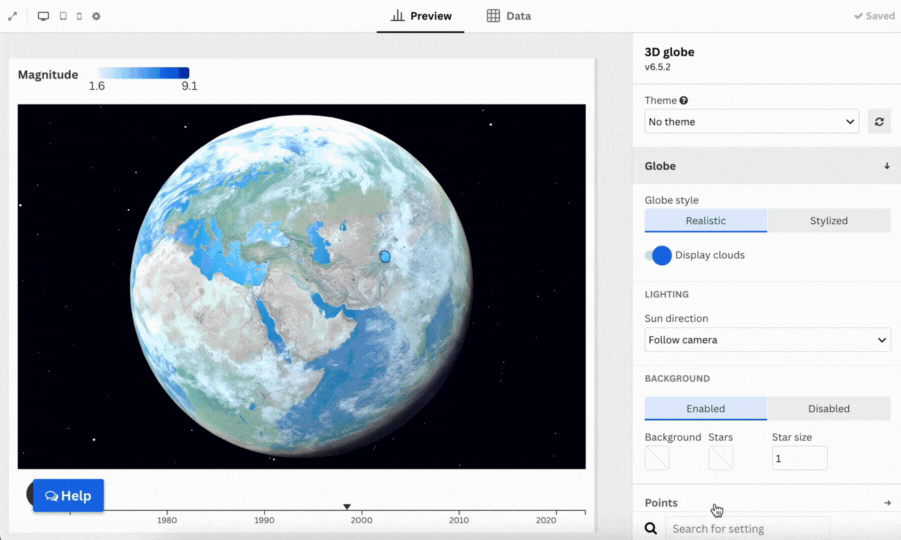
Task: Open the Stars color swatch
Action: pyautogui.click(x=720, y=458)
